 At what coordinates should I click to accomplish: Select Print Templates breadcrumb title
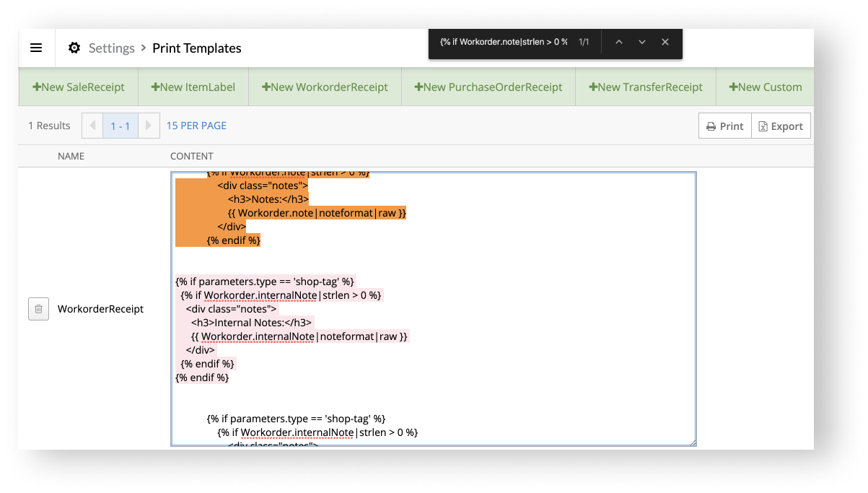(x=197, y=48)
